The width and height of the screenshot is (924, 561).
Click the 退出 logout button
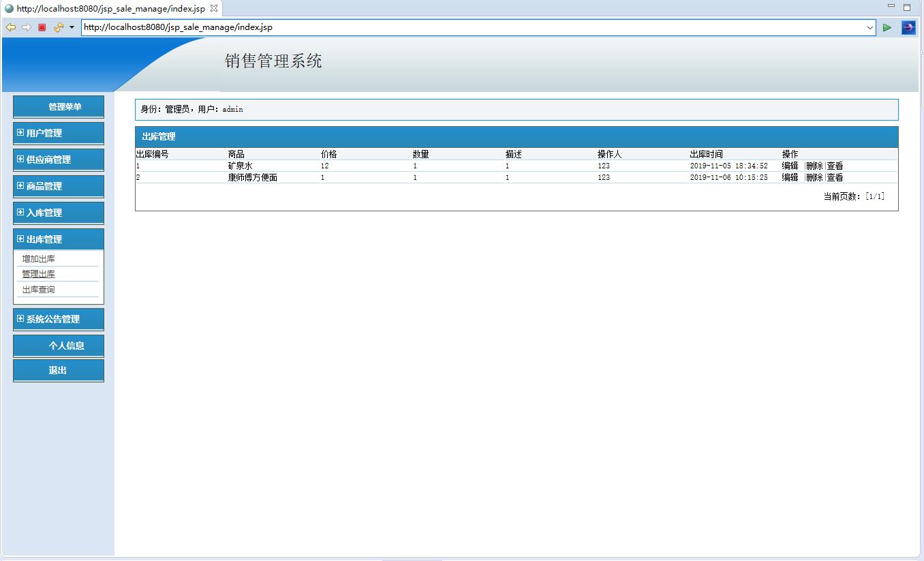click(x=58, y=371)
